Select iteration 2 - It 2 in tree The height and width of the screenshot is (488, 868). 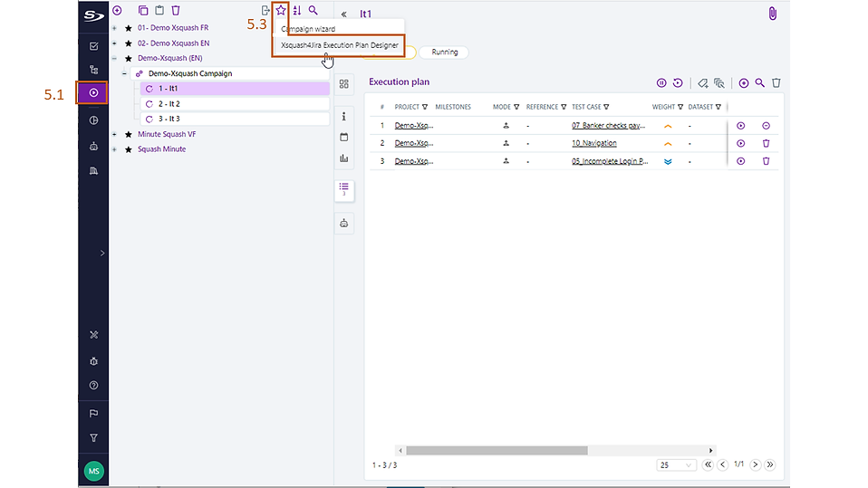(235, 104)
